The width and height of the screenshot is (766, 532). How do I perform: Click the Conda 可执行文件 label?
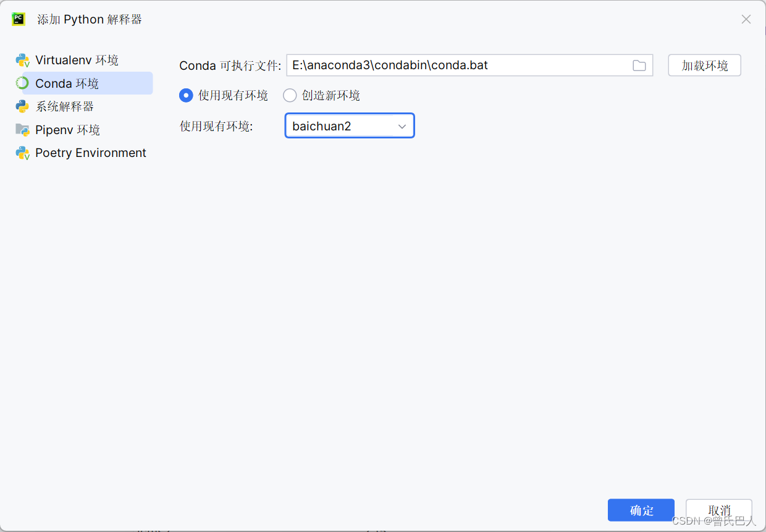coord(230,65)
